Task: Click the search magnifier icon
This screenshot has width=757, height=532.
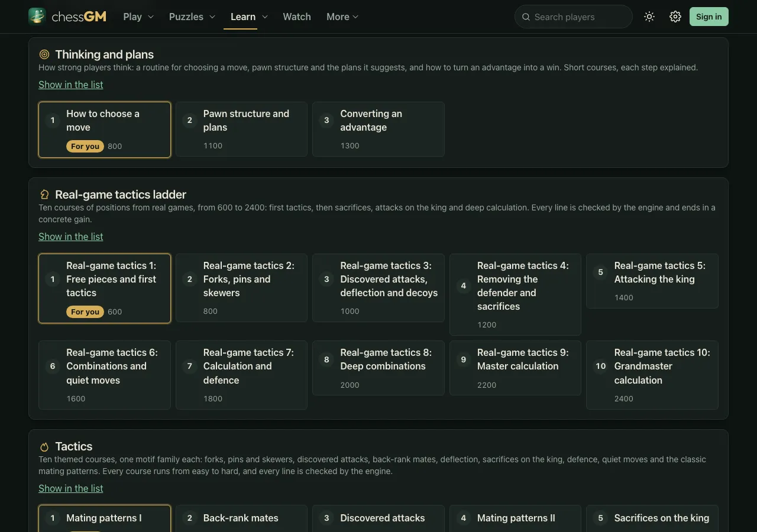Action: pos(526,17)
